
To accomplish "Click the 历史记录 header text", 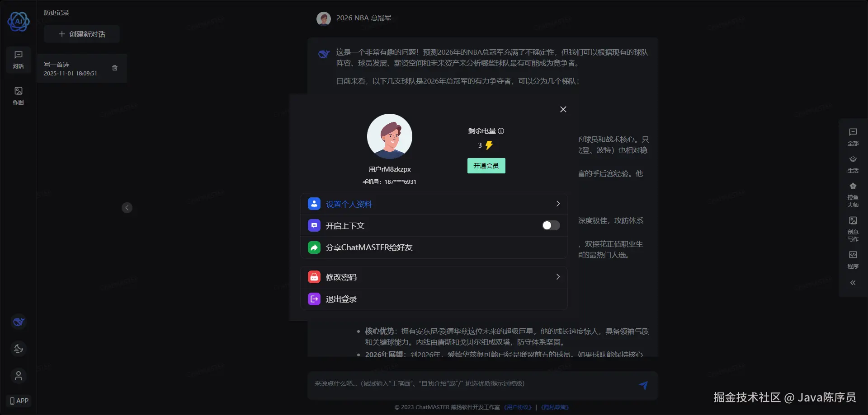I will click(57, 13).
